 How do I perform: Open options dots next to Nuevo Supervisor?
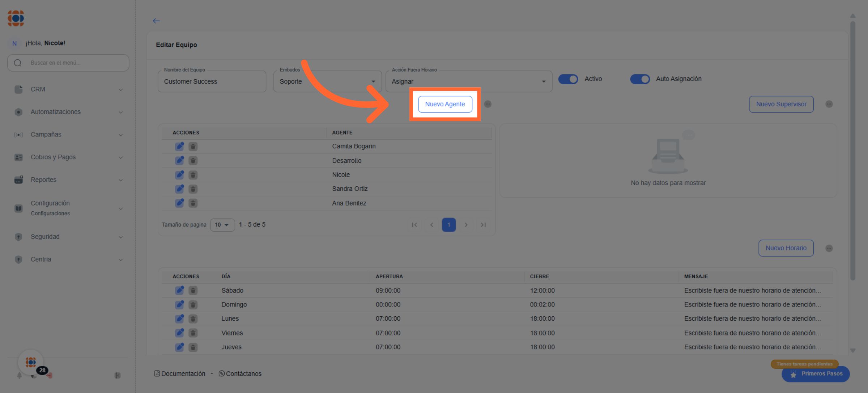829,104
